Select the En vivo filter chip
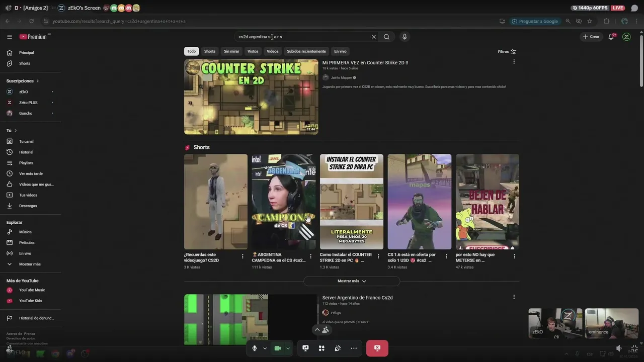The width and height of the screenshot is (644, 362). tap(340, 51)
